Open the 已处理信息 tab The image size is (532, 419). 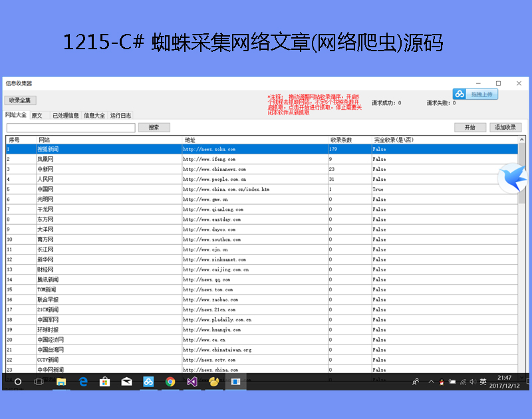tap(66, 116)
